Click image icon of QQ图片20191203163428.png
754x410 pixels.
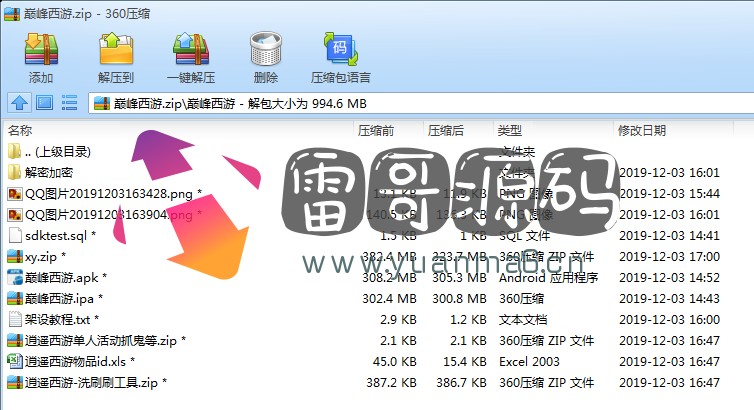tap(15, 194)
